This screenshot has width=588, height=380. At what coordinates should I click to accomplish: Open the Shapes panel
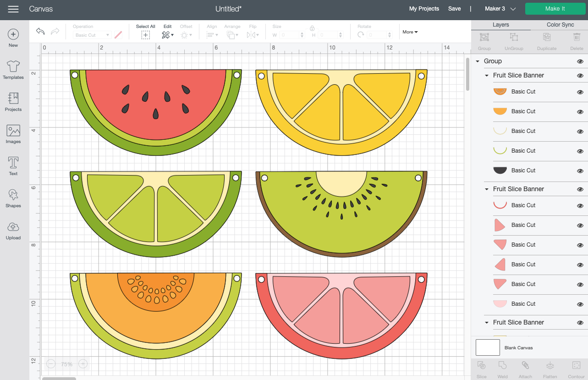pos(13,198)
